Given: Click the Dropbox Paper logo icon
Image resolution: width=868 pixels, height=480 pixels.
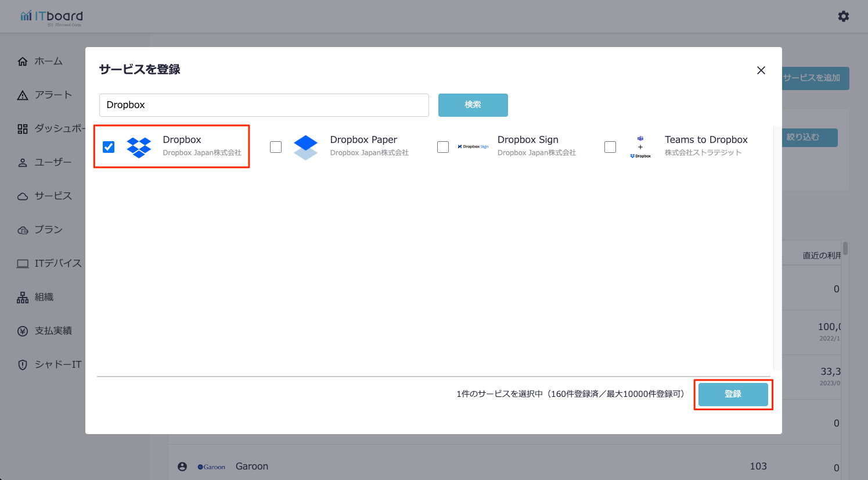Looking at the screenshot, I should 306,147.
